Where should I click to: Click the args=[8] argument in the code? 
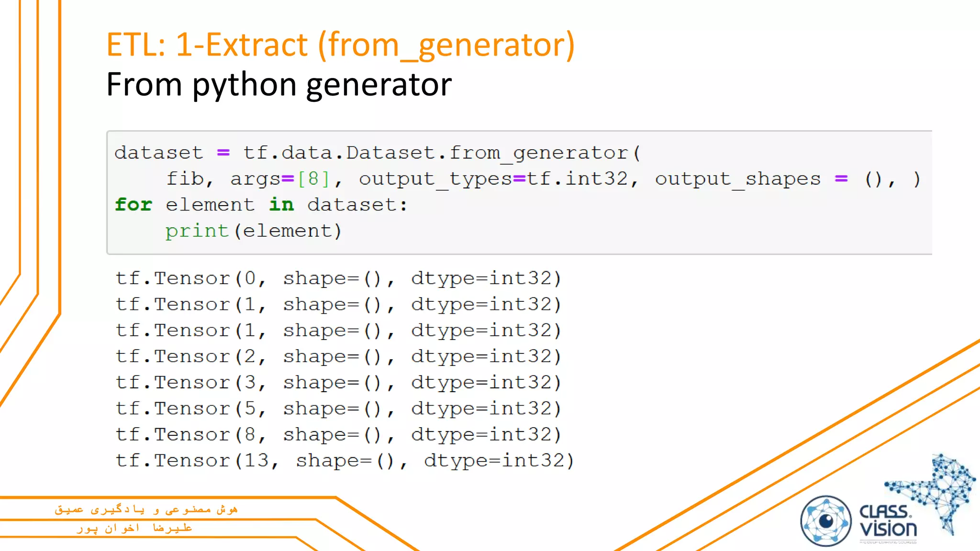(x=280, y=179)
